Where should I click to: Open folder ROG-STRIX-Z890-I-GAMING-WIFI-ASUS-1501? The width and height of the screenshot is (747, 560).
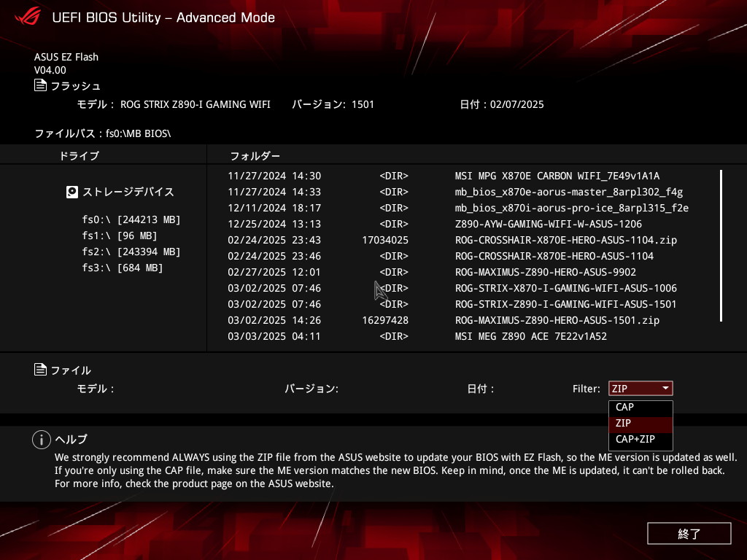[x=566, y=304]
